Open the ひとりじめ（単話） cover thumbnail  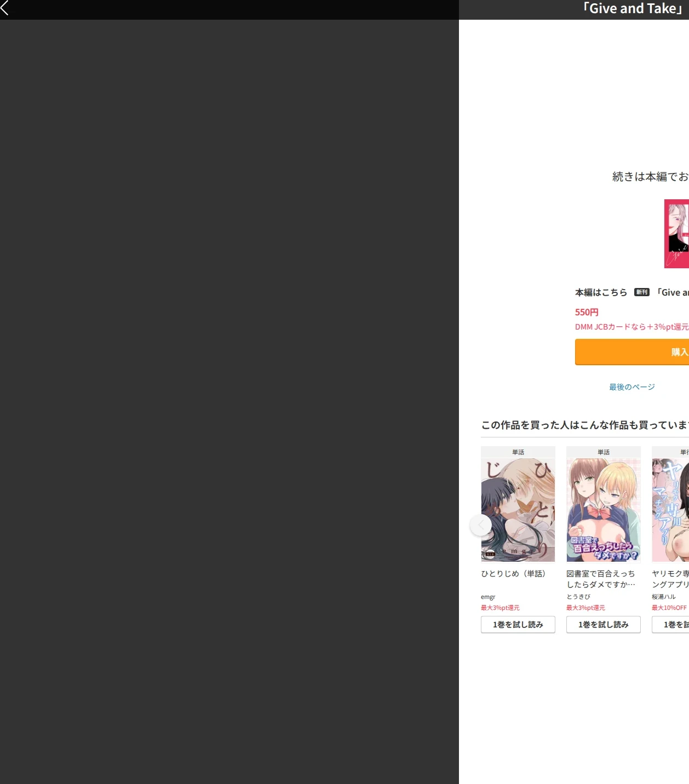point(518,510)
